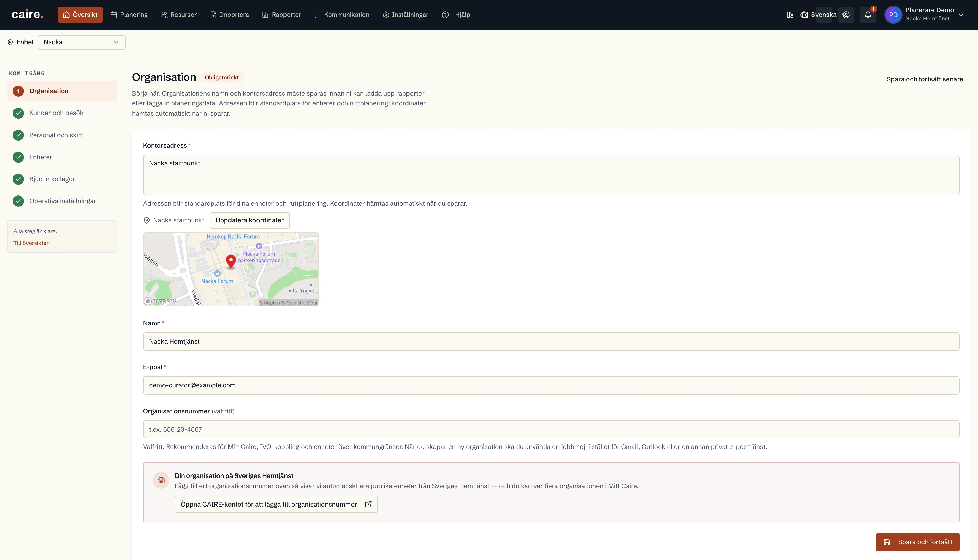
Task: Focus the Namn field
Action: (551, 342)
